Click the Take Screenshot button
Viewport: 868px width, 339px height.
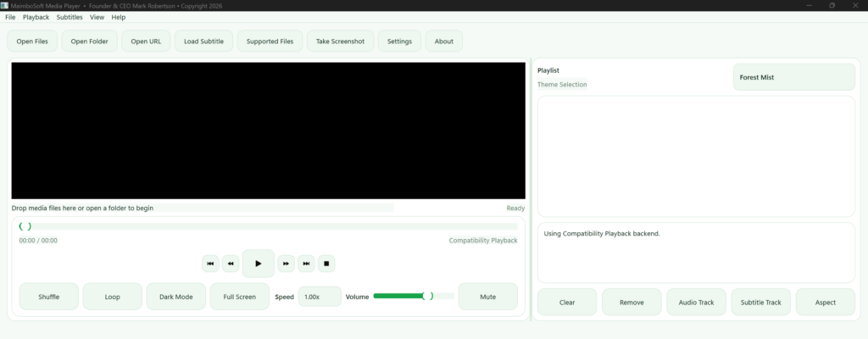[339, 42]
